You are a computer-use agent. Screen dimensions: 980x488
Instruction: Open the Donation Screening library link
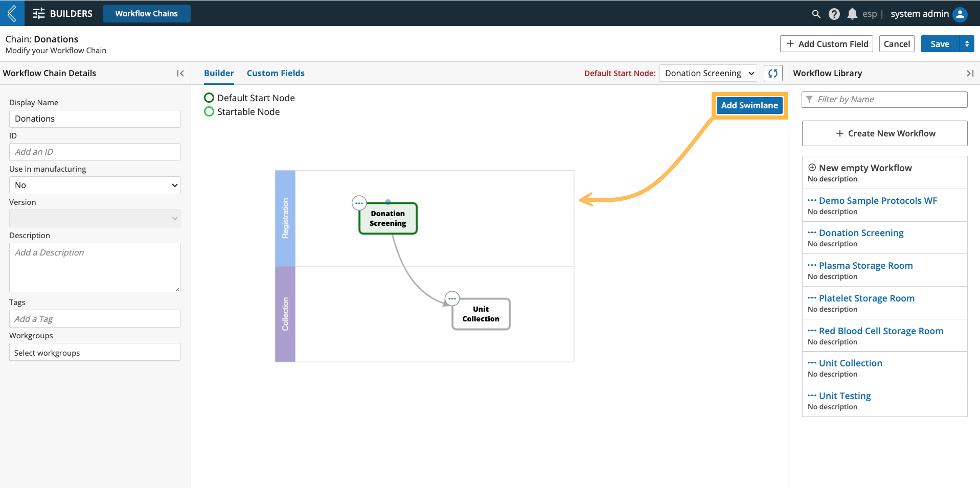[861, 233]
